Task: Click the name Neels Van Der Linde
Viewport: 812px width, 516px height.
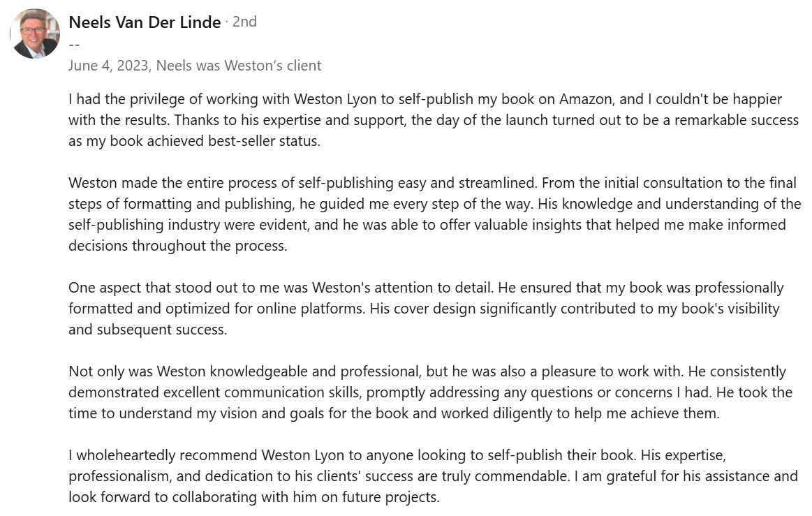Action: (x=145, y=22)
